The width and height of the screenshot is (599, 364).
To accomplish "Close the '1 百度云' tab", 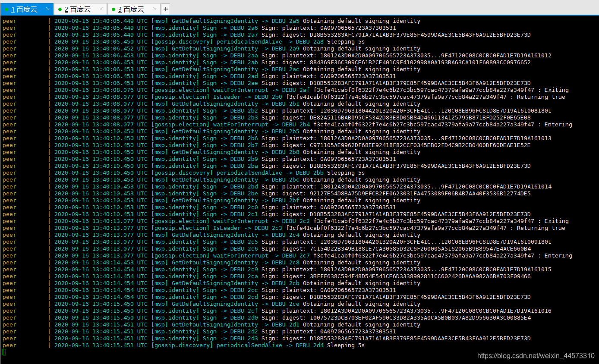I will click(x=47, y=9).
